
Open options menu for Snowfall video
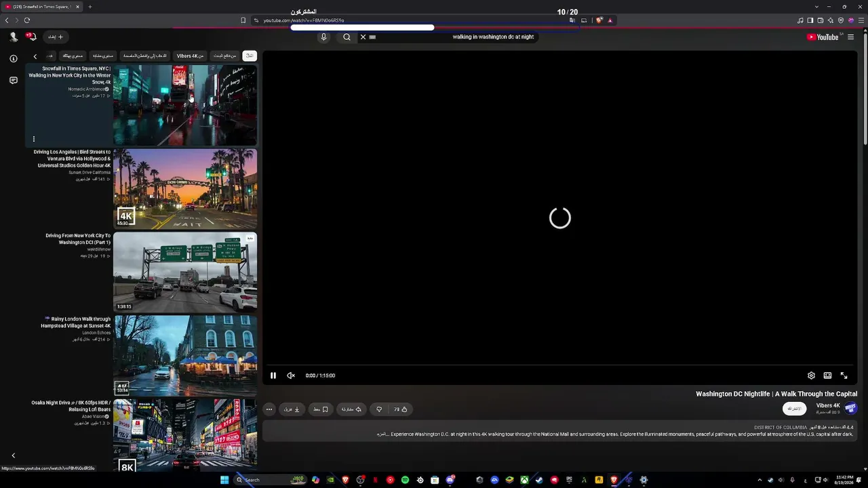pos(33,139)
